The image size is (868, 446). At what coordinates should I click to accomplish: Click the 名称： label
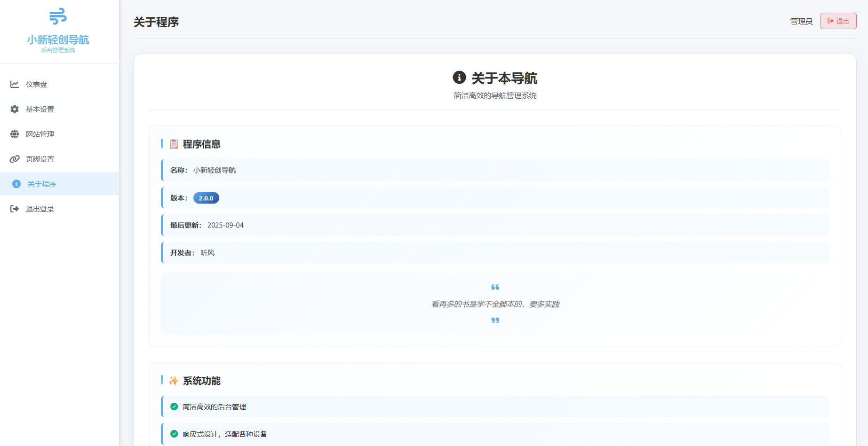pos(179,170)
